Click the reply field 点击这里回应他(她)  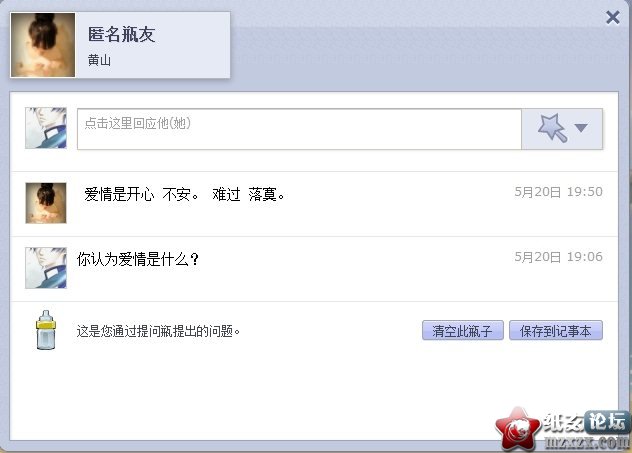coord(299,129)
